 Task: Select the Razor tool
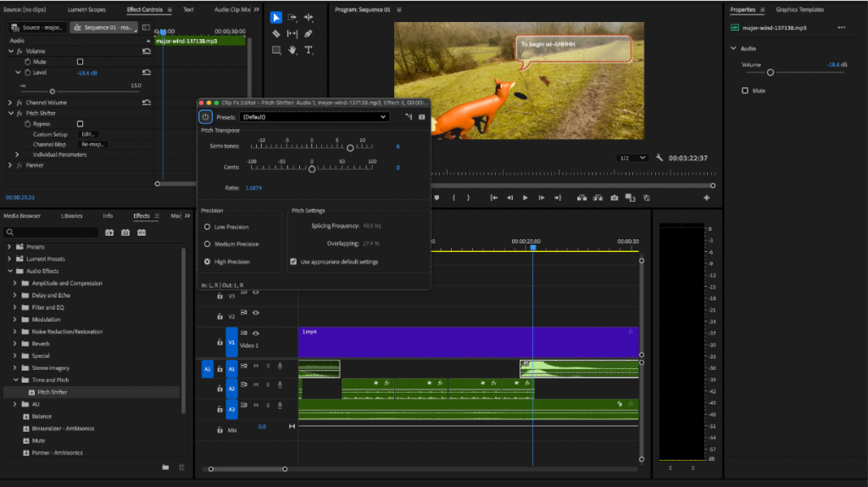click(x=276, y=34)
